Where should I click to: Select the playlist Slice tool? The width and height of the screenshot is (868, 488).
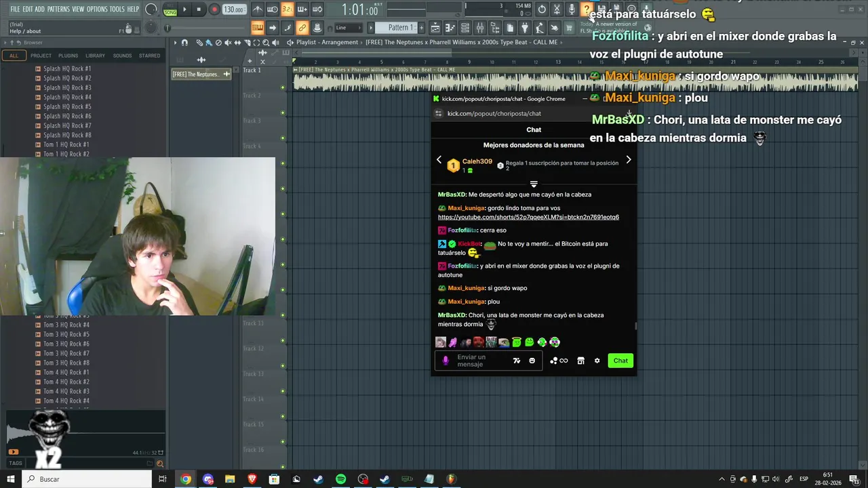247,42
